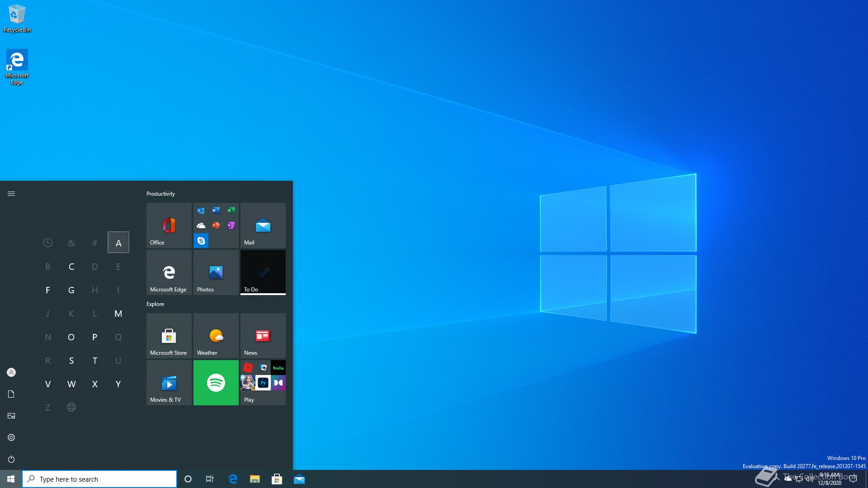Jump to letter A in app list
The width and height of the screenshot is (868, 488).
click(x=118, y=243)
